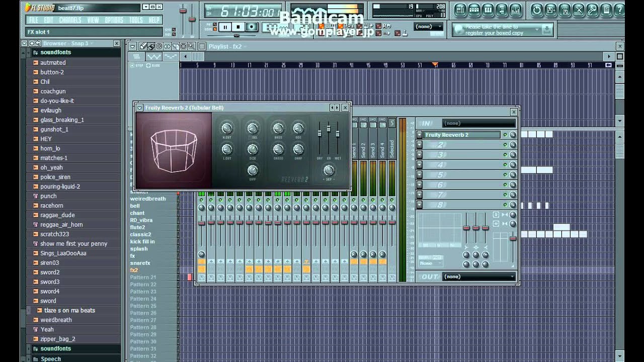Screen dimensions: 644x362
Task: Open the EDIT menu
Action: (48, 20)
